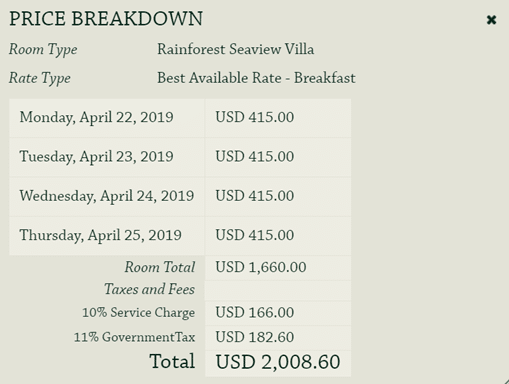The image size is (509, 384).
Task: Select the Thursday, April 25, 2019 date cell
Action: point(107,236)
